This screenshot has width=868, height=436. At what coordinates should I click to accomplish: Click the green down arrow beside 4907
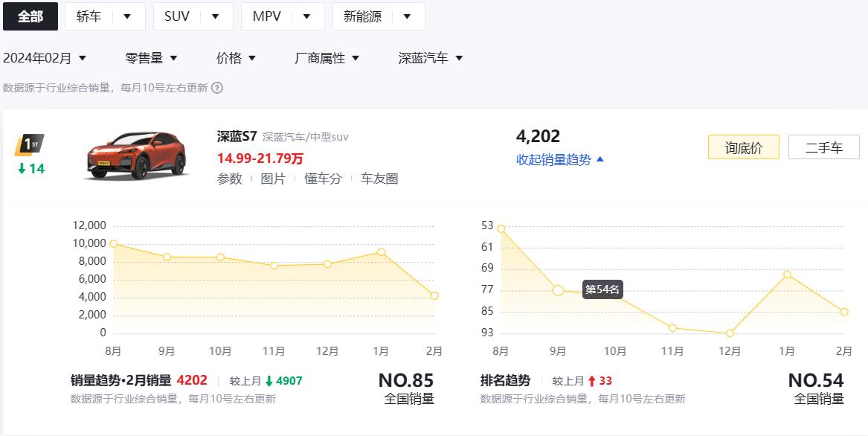tap(269, 381)
